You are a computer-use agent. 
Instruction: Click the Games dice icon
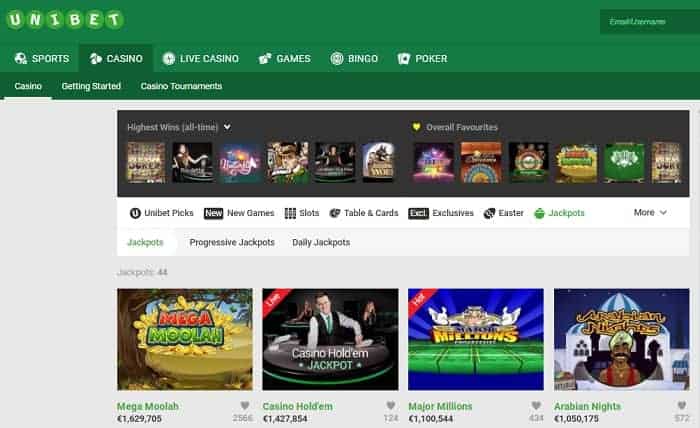pos(265,58)
